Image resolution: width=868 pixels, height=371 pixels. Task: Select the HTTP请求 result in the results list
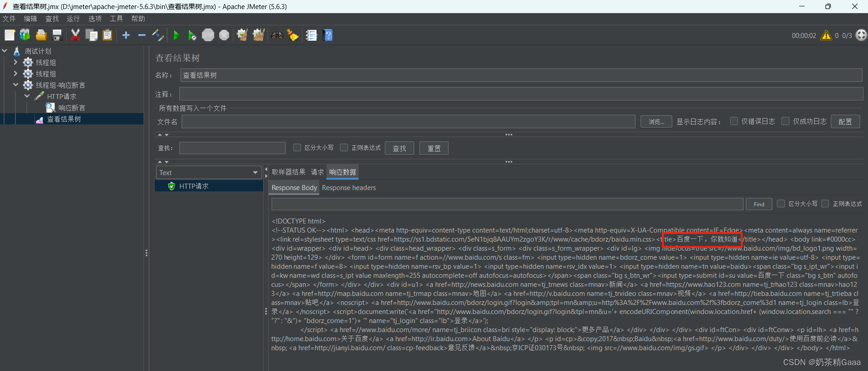209,186
